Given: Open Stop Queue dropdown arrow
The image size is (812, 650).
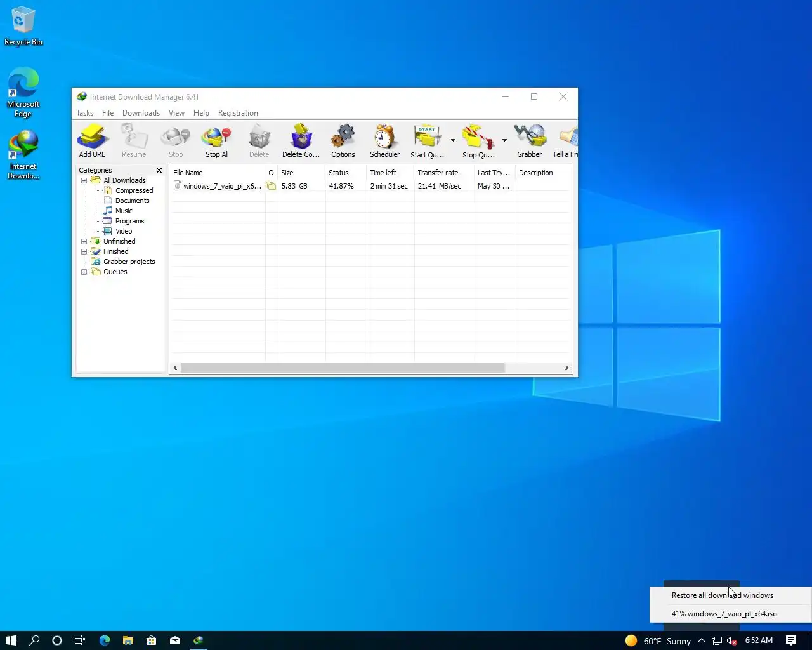Looking at the screenshot, I should (x=504, y=140).
